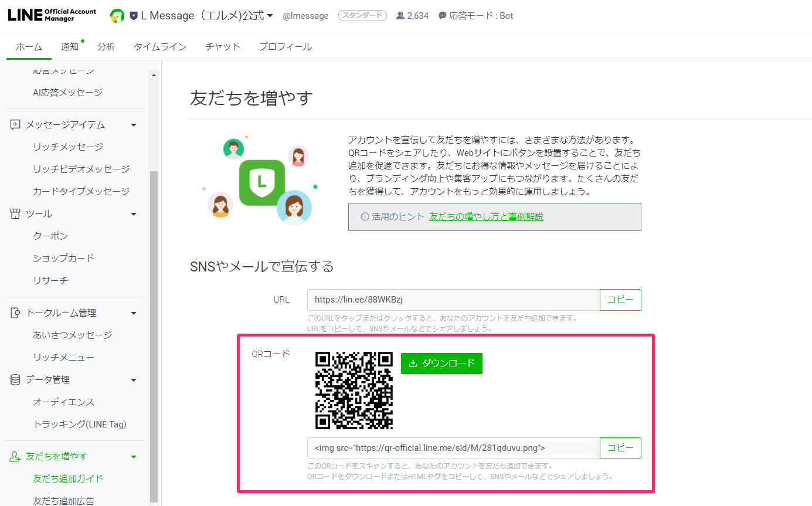Click the green LINE shield illustration
The image size is (812, 506).
(x=262, y=183)
